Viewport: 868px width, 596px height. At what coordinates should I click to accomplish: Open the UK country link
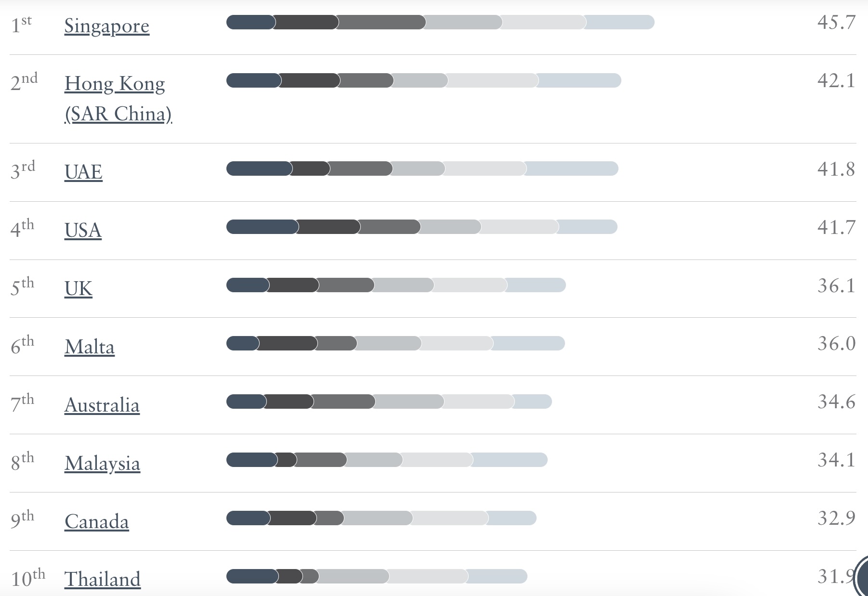pyautogui.click(x=78, y=288)
